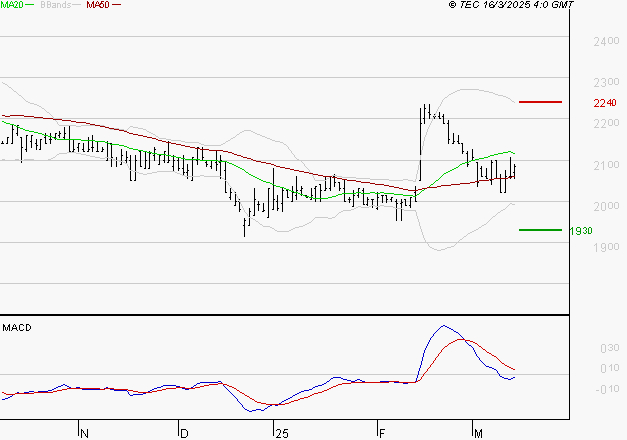Click the F month marker on time axis
This screenshot has width=627, height=440.
pyautogui.click(x=381, y=433)
